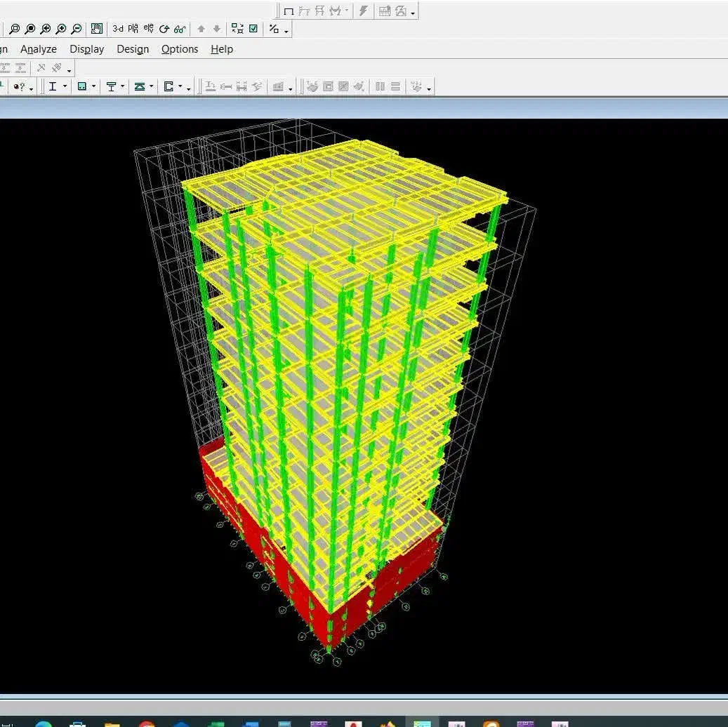Click the % assign toolbar icon
The height and width of the screenshot is (727, 728).
tap(274, 29)
